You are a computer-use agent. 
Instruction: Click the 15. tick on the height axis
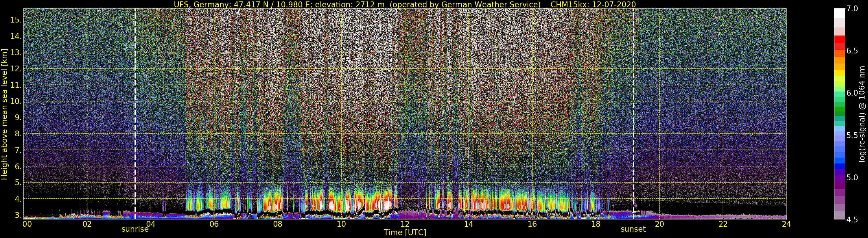click(x=16, y=20)
